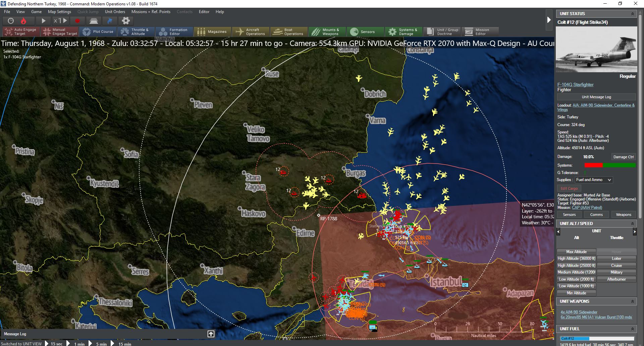Click the blue curved arrow icon

coord(110,21)
